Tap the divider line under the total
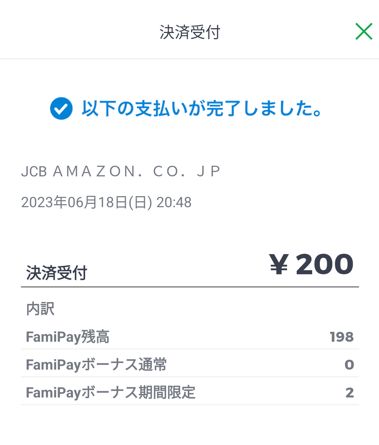 [x=190, y=287]
